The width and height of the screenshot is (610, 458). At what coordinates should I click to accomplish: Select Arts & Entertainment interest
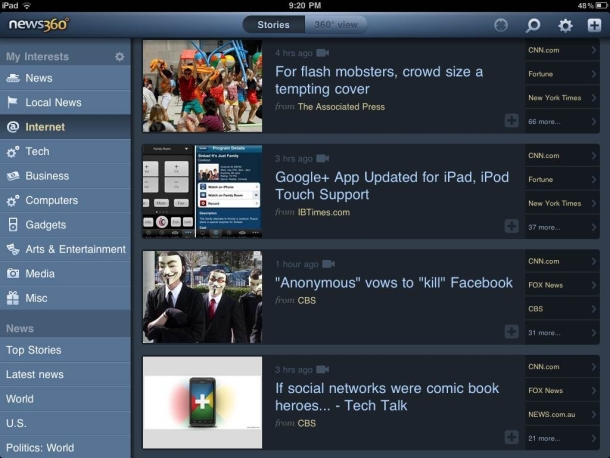65,249
